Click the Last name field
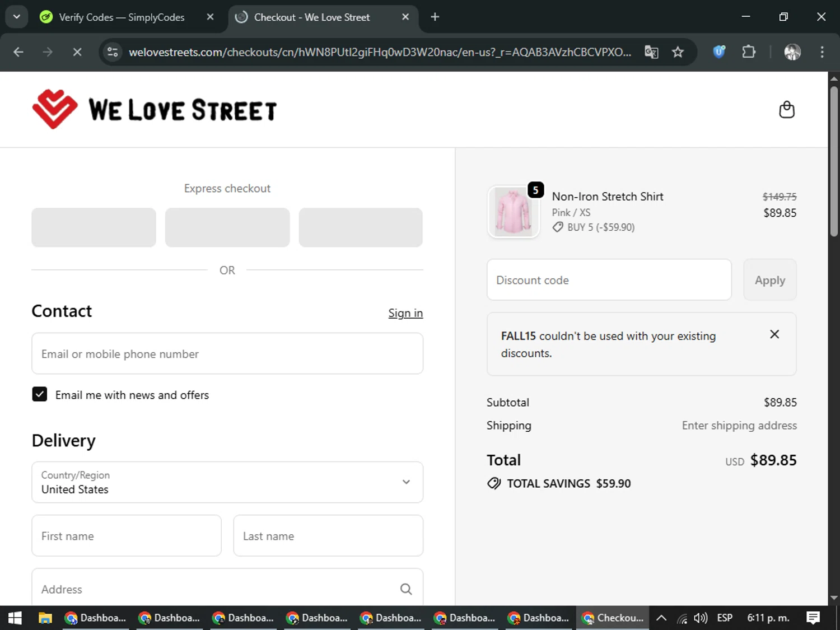 pyautogui.click(x=328, y=536)
